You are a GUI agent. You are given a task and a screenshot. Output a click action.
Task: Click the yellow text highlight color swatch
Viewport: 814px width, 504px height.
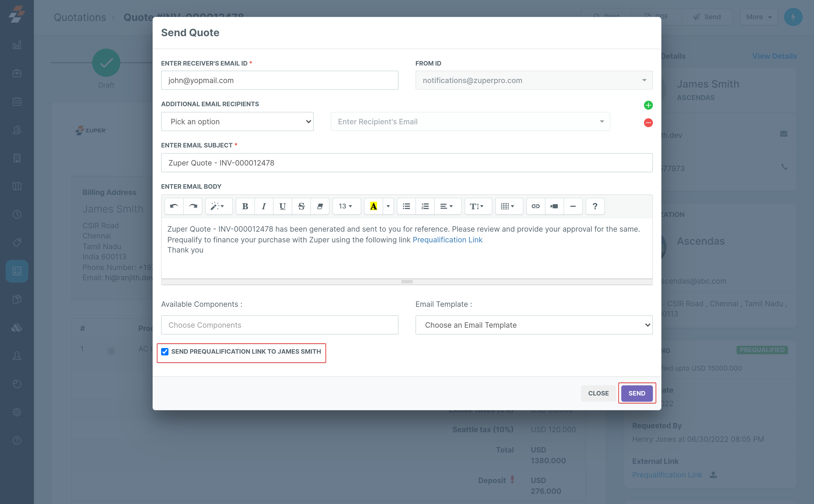point(373,206)
